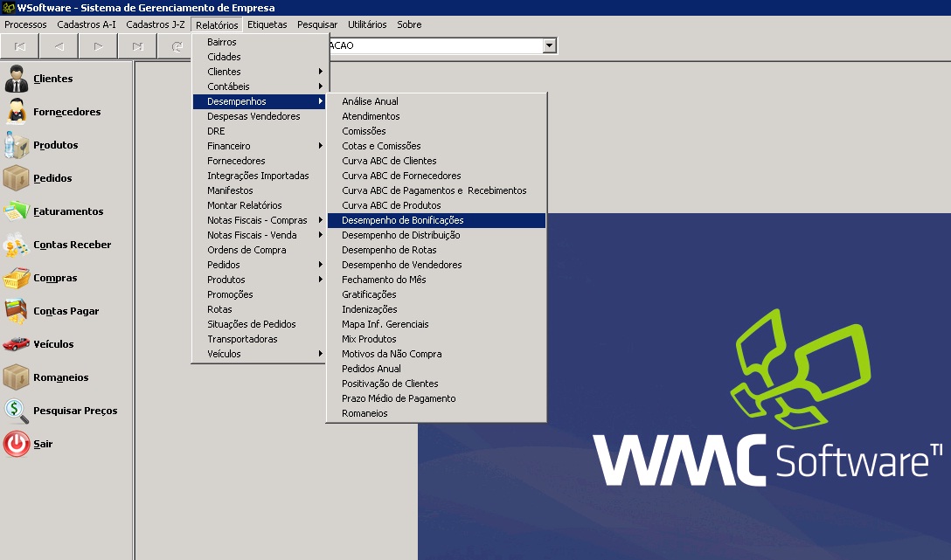Click Fechamento do Mês menu item
951x560 pixels.
[x=384, y=280]
